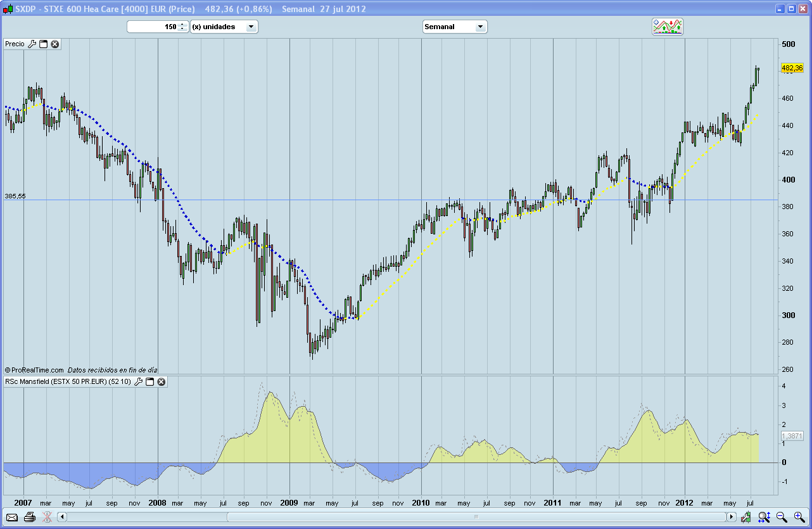This screenshot has height=529, width=812.
Task: Configure Precio panel via wrench icon
Action: 32,44
